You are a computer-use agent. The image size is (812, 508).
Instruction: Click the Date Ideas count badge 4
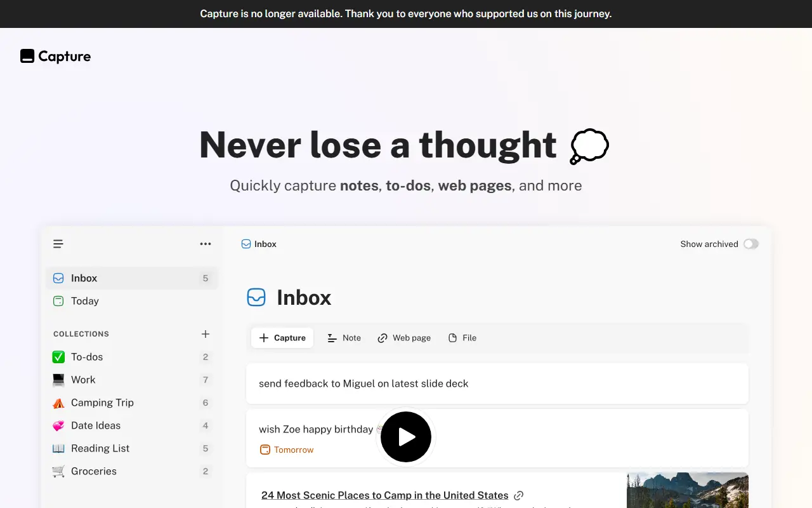(206, 425)
